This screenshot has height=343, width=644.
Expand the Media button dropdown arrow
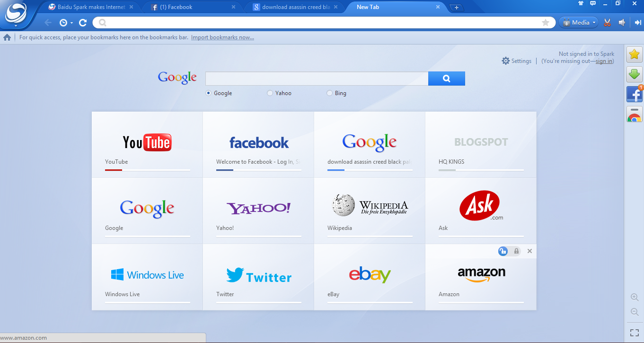point(594,22)
